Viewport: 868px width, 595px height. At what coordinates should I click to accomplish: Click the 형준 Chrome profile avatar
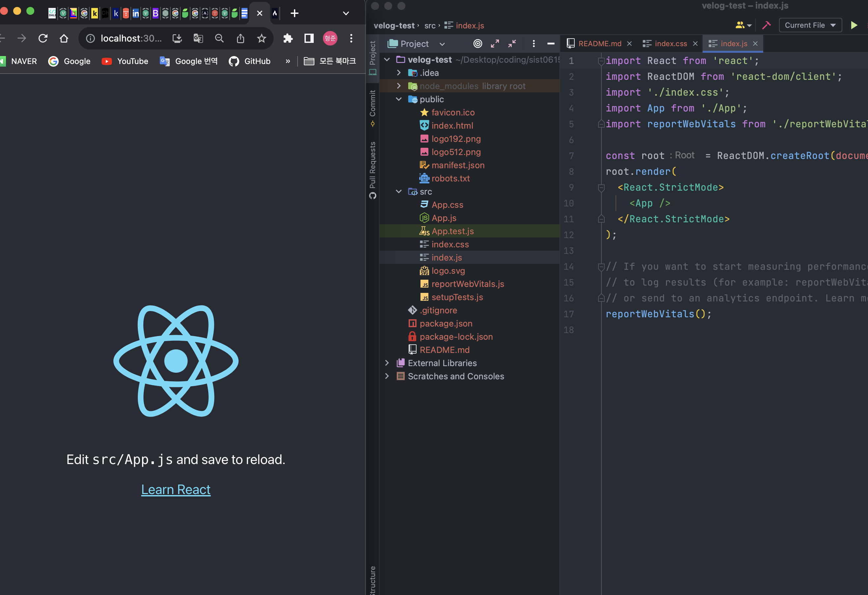[330, 38]
